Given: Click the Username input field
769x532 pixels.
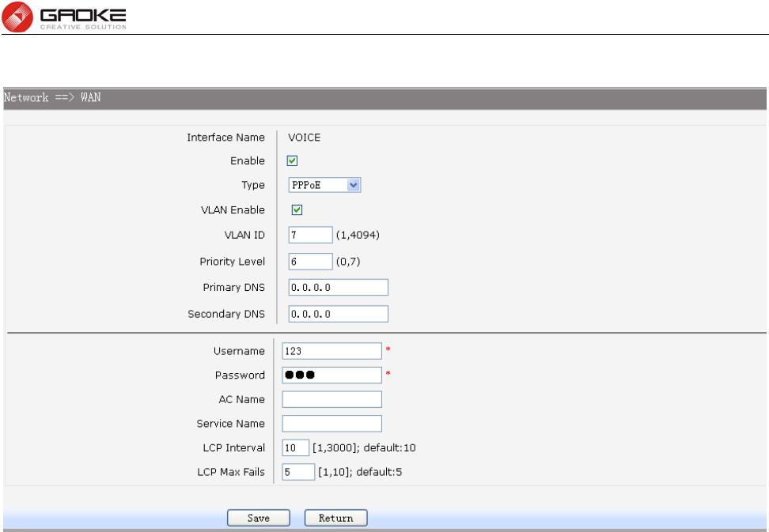Looking at the screenshot, I should coord(332,351).
